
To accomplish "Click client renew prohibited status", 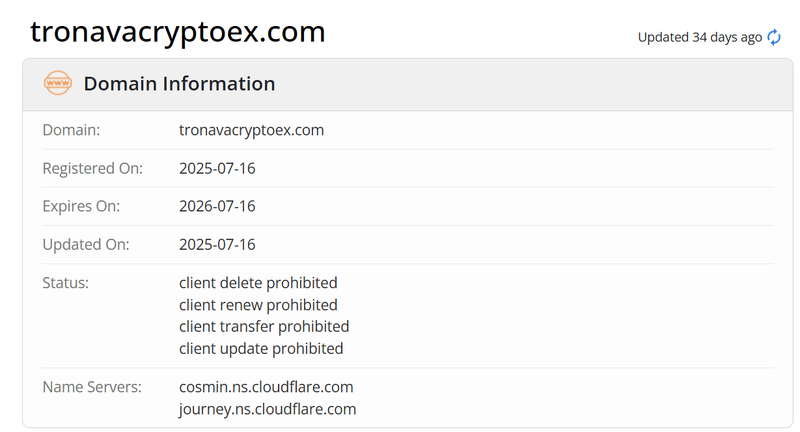I will pyautogui.click(x=258, y=305).
